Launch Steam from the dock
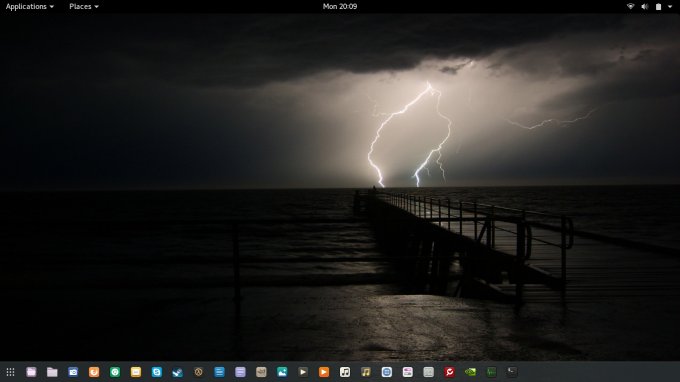Image resolution: width=680 pixels, height=382 pixels. click(x=177, y=372)
